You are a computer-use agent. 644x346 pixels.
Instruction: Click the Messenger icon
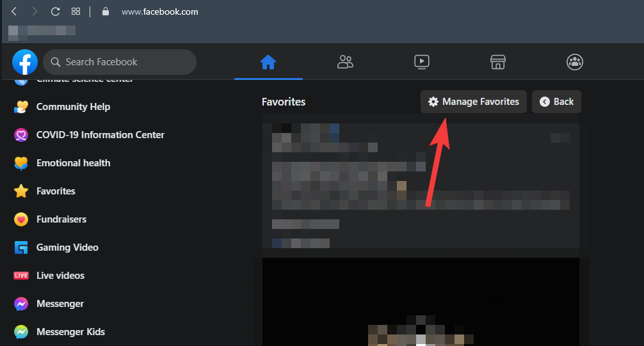tap(21, 304)
